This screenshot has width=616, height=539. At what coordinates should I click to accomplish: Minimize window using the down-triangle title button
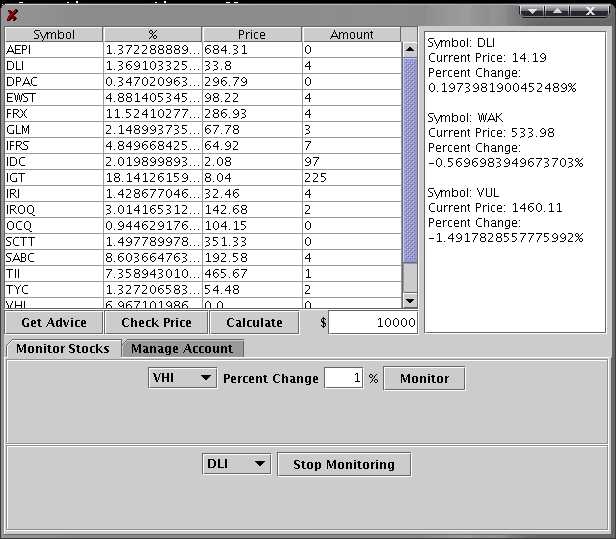[x=533, y=10]
